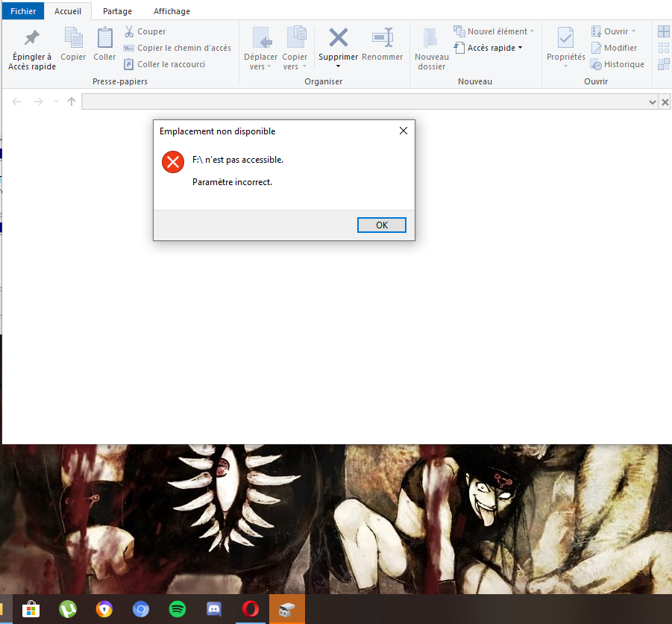Viewport: 672px width, 624px height.
Task: Open Spotify from the taskbar
Action: (x=178, y=609)
